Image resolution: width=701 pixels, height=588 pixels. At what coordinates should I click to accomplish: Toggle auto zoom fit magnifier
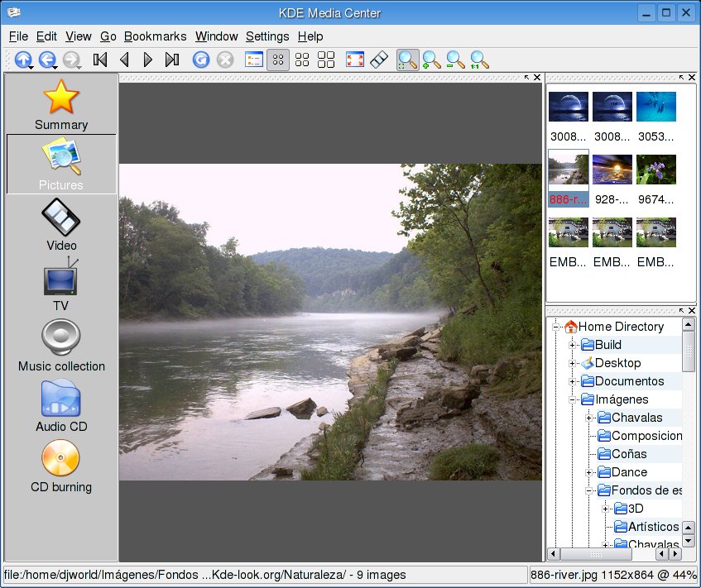click(x=408, y=60)
